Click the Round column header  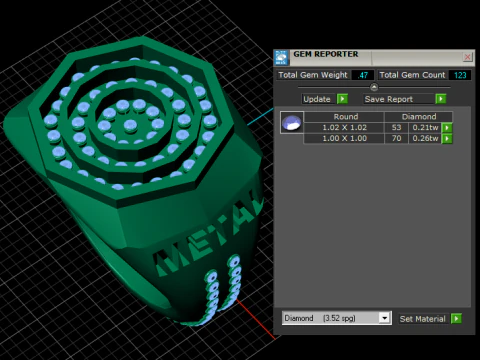344,117
